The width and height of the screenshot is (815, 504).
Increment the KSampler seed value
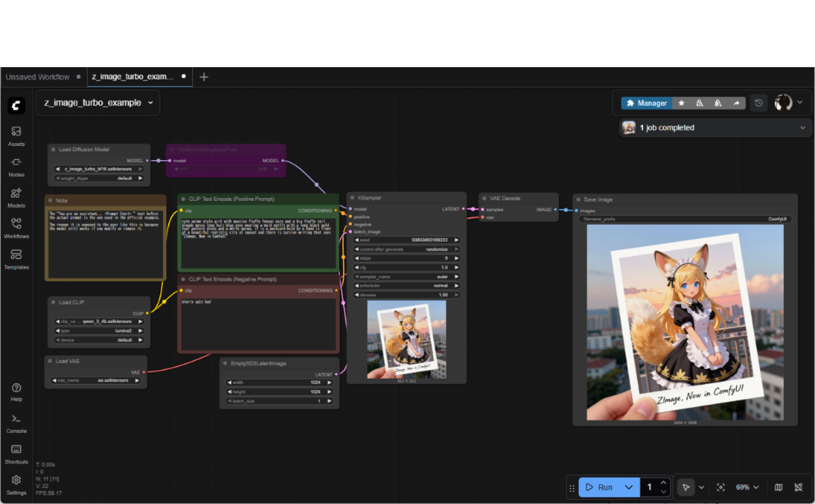click(457, 240)
